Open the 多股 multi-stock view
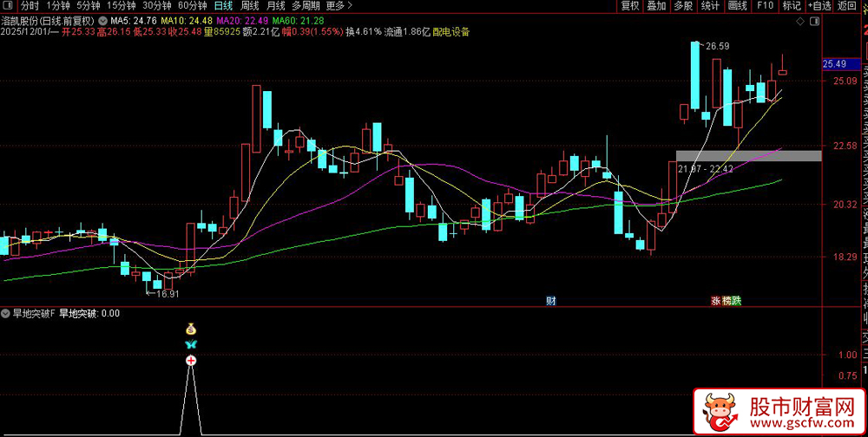This screenshot has width=868, height=437. point(683,6)
